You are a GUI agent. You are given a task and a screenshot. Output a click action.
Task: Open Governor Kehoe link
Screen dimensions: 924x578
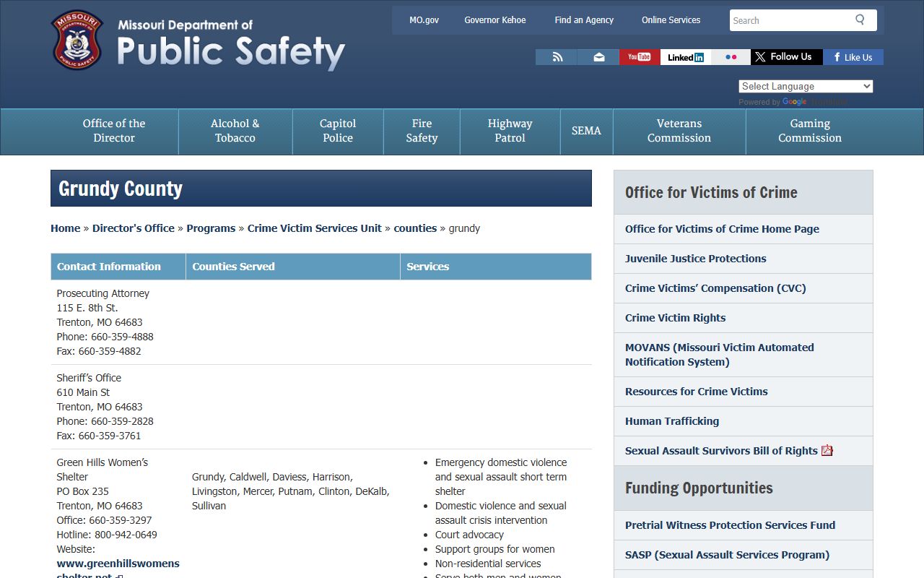(495, 20)
